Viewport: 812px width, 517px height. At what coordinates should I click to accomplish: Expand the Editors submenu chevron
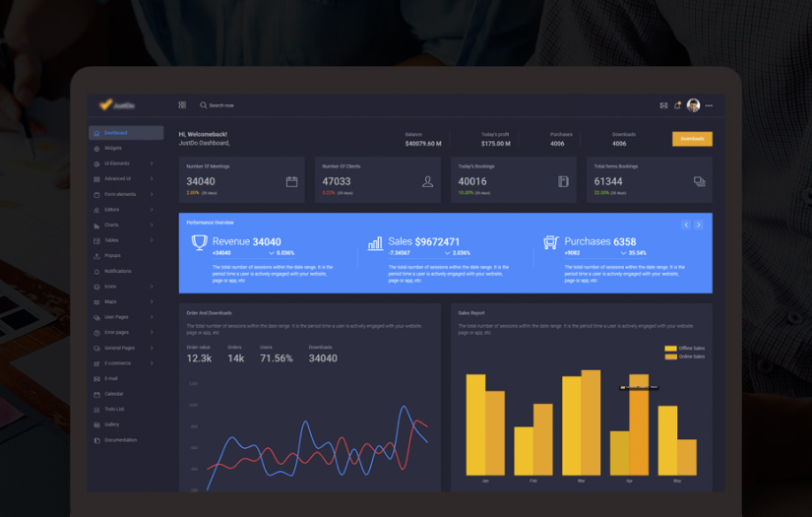[x=152, y=210]
